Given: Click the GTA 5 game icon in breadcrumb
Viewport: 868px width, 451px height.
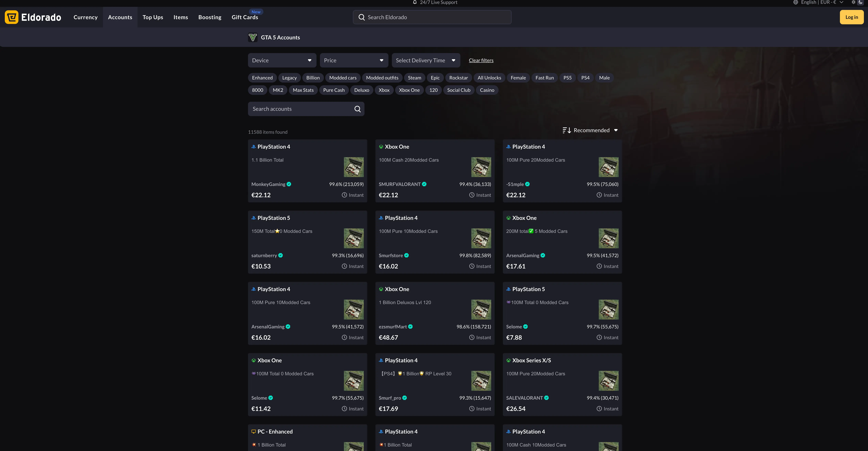Looking at the screenshot, I should pos(253,37).
